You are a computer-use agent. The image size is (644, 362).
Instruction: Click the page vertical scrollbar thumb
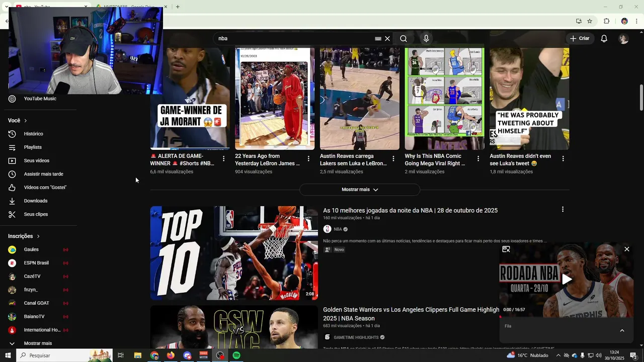tap(641, 98)
